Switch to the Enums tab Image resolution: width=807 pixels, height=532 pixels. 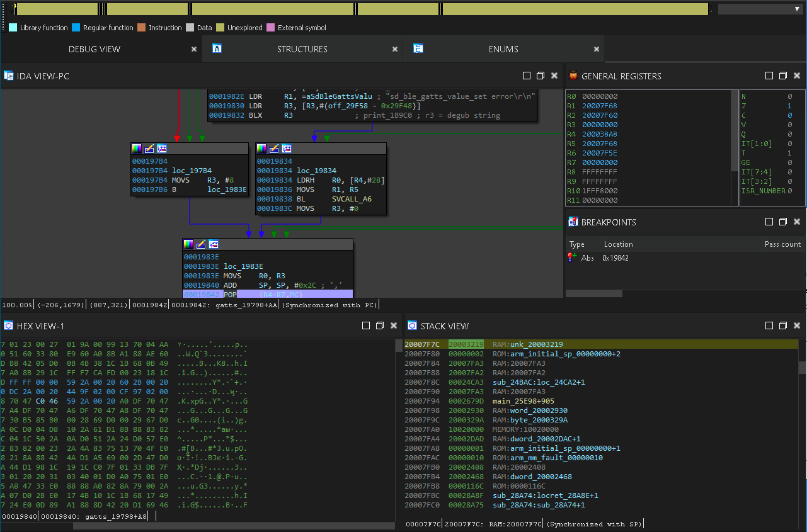coord(503,49)
